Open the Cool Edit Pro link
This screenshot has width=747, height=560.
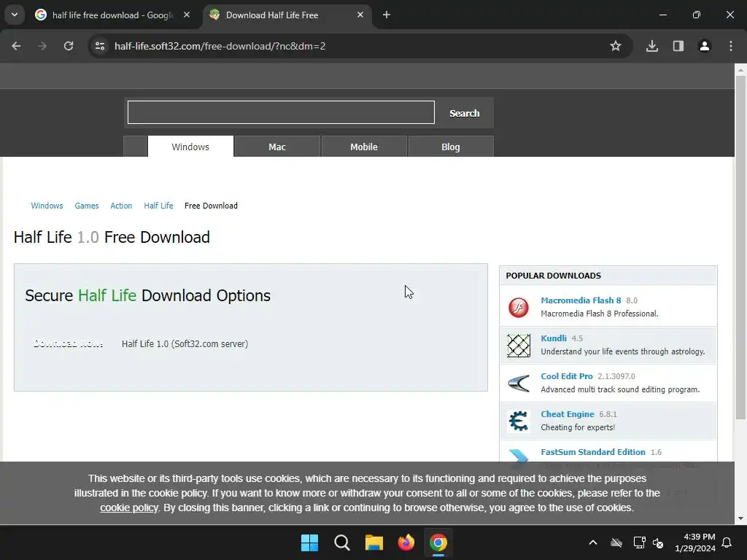567,376
